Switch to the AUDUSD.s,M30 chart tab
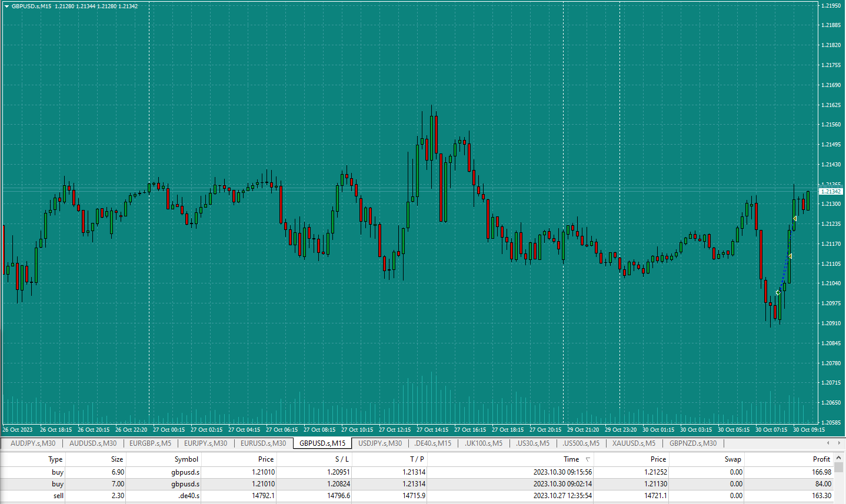Image resolution: width=846 pixels, height=504 pixels. [x=93, y=443]
